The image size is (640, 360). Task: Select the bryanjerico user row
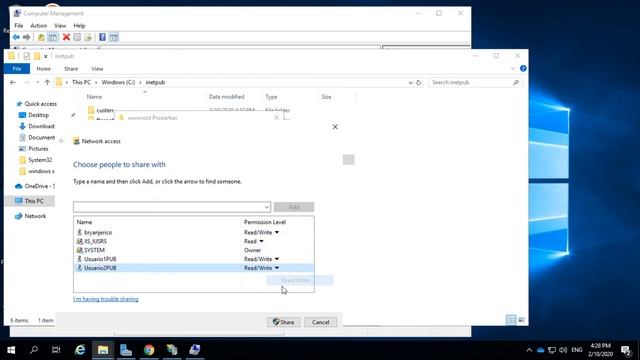[194, 232]
